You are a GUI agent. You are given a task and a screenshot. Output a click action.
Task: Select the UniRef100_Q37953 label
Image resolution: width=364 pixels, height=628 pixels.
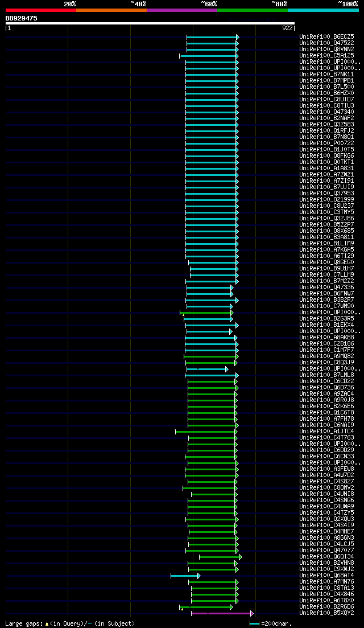click(326, 193)
